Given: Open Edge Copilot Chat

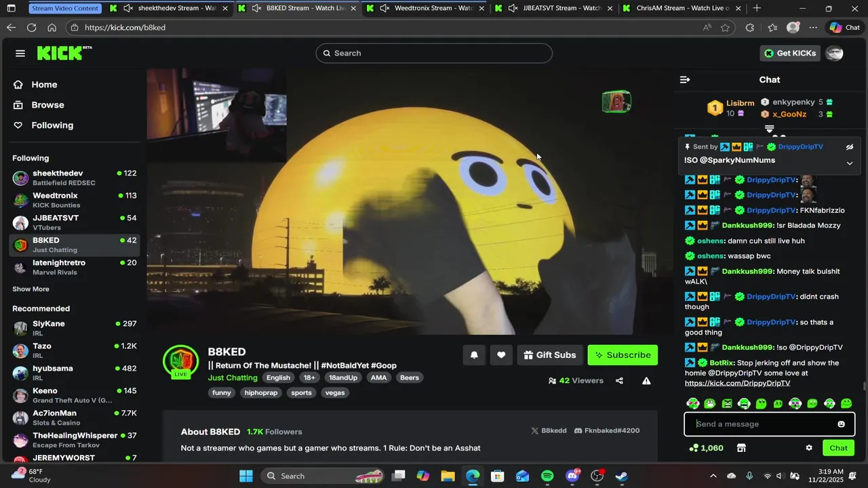Looking at the screenshot, I should click(844, 28).
